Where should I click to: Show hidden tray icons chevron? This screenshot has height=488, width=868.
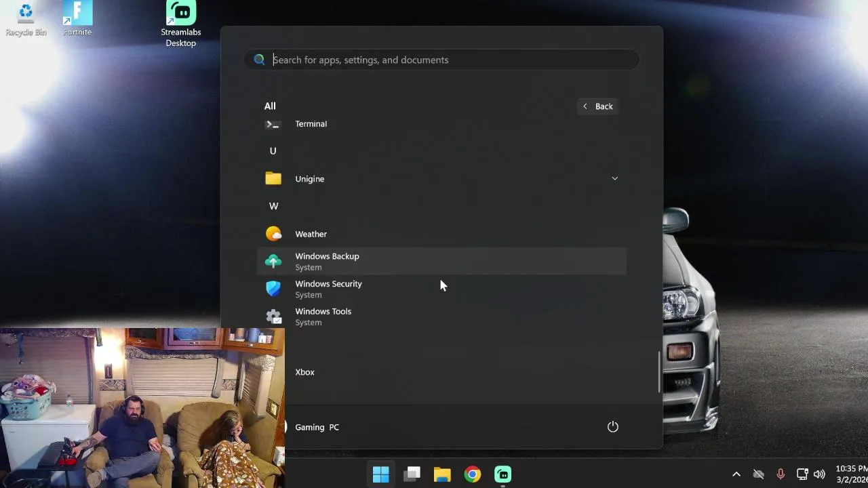pyautogui.click(x=736, y=474)
